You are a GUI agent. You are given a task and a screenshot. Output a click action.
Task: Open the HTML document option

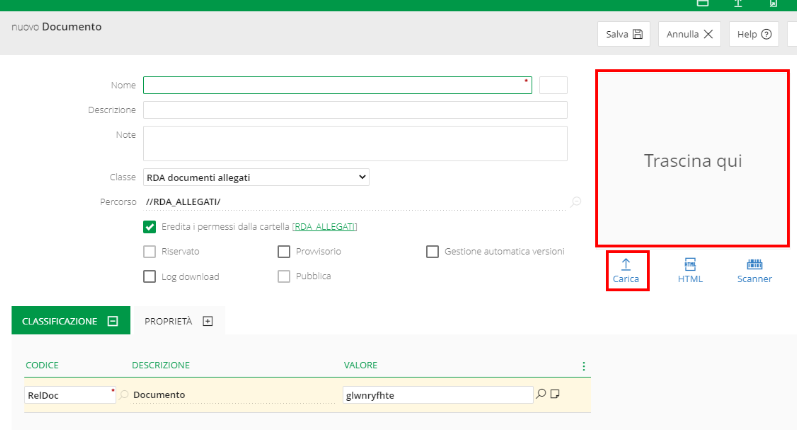click(x=690, y=265)
